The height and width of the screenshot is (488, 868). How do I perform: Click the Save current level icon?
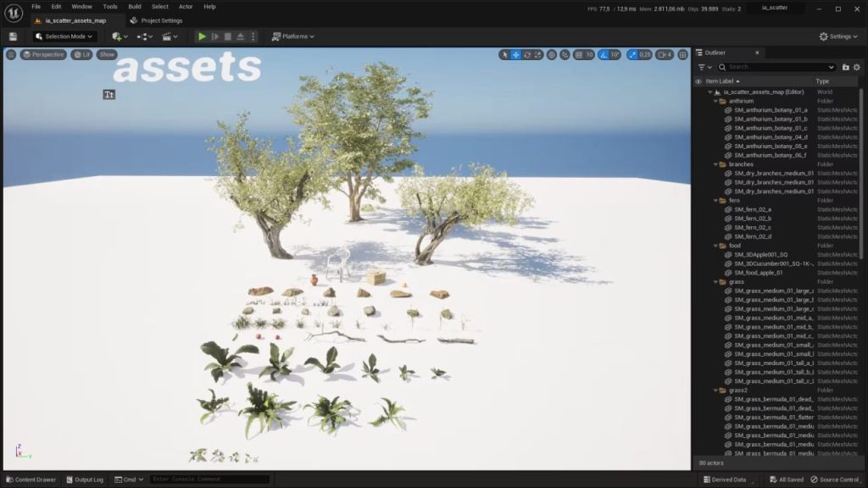click(x=13, y=36)
